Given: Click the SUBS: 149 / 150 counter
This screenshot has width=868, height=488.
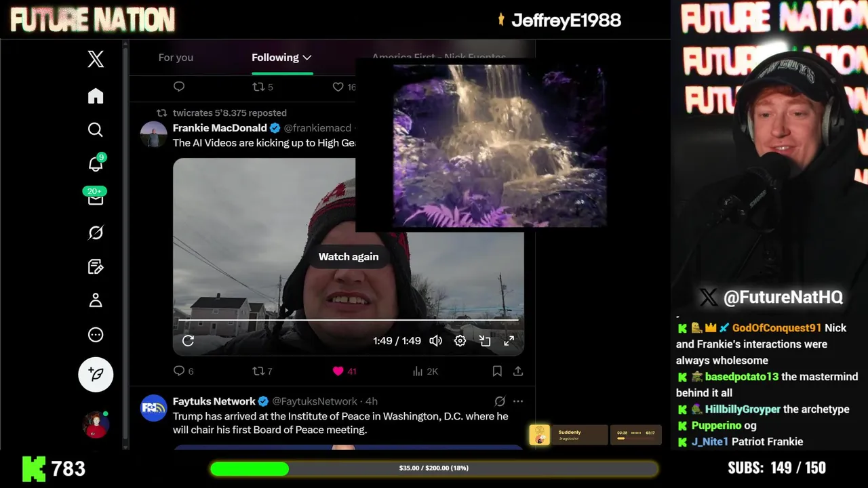Looking at the screenshot, I should coord(777,468).
